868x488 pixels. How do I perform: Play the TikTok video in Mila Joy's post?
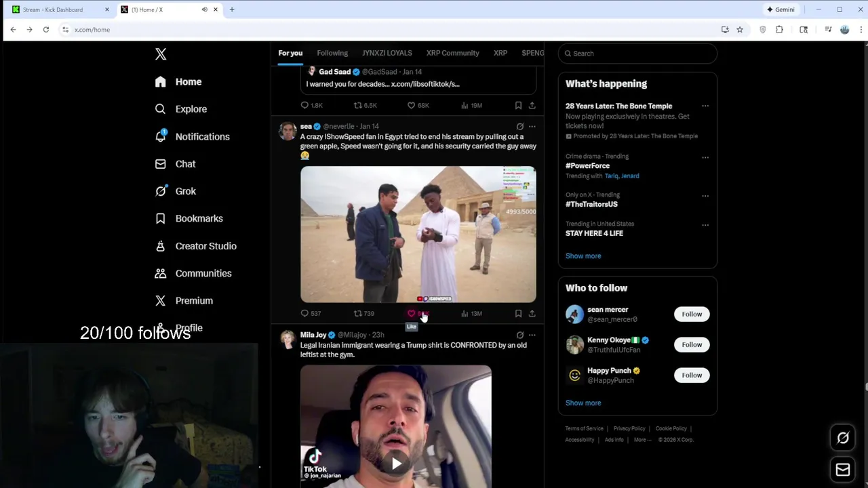click(x=396, y=464)
